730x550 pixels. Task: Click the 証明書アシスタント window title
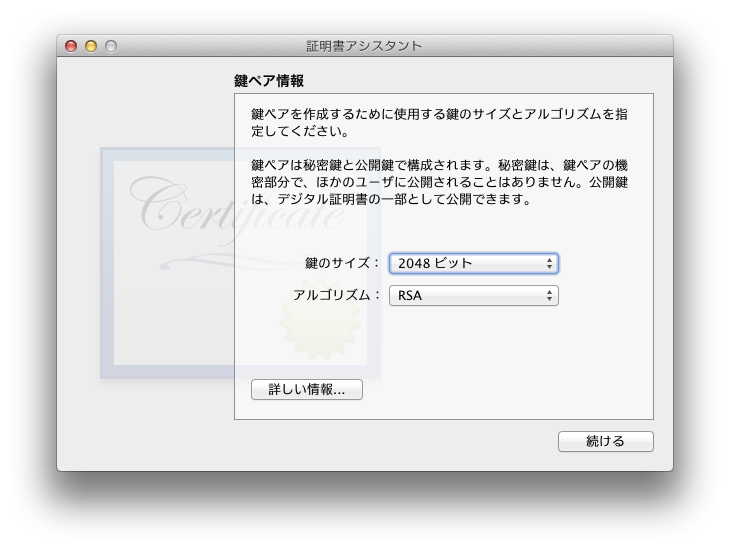click(364, 46)
